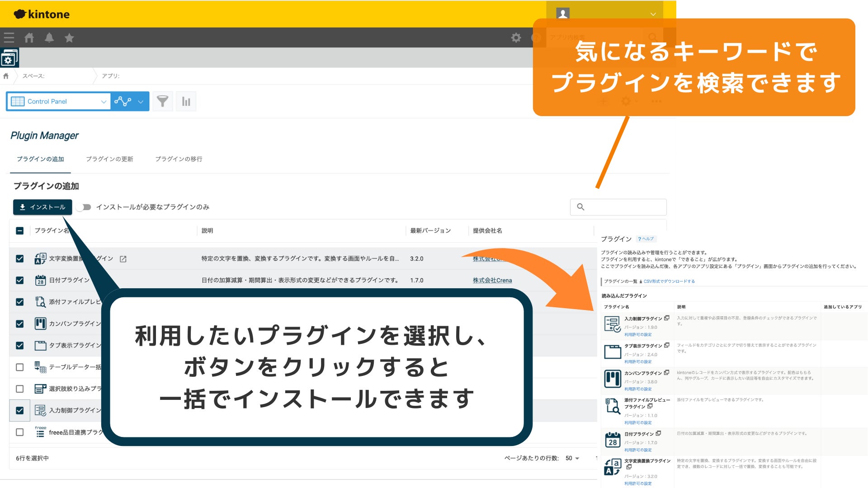Toggle インストールが必要なプラグインのみ switch
The width and height of the screenshot is (868, 488).
(x=84, y=207)
